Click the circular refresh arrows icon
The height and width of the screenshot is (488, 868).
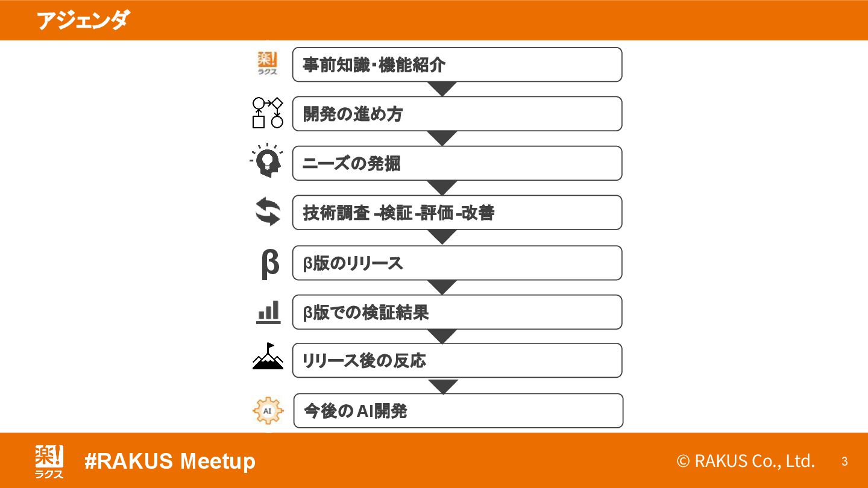pos(268,212)
